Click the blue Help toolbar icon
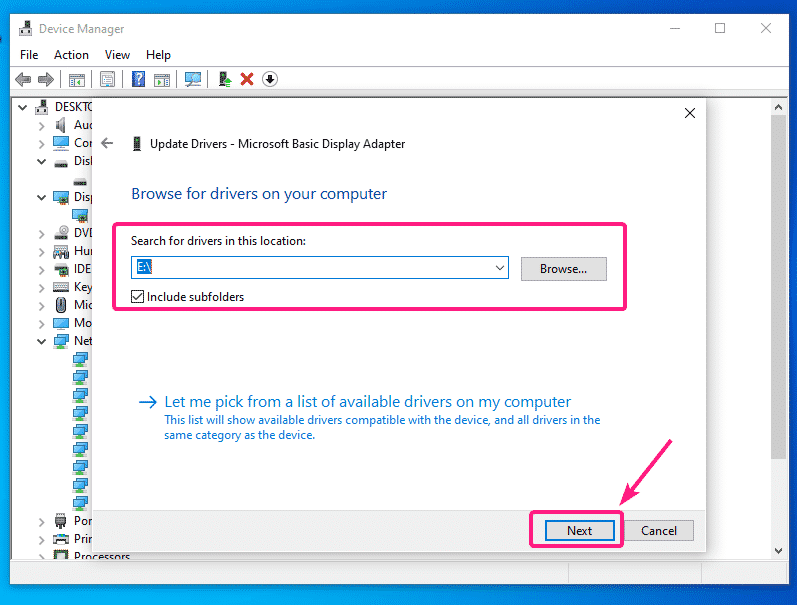 coord(138,79)
